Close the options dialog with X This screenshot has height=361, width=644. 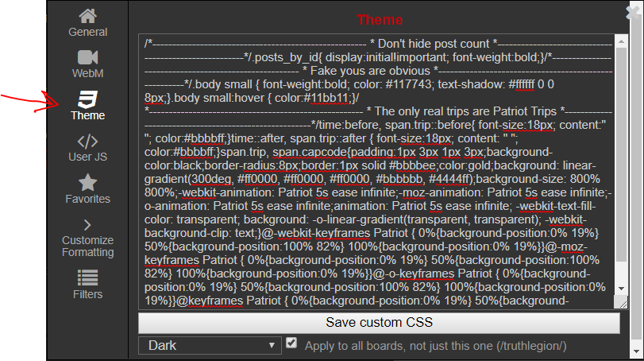coord(633,13)
